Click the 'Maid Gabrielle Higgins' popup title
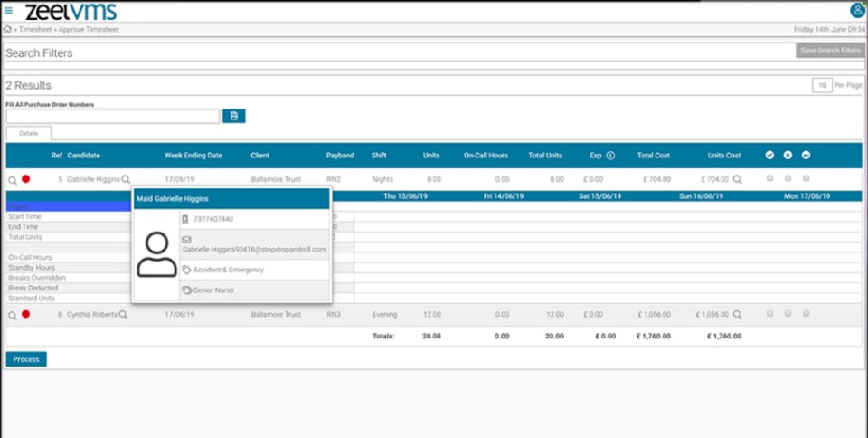The width and height of the screenshot is (868, 438). coord(173,199)
